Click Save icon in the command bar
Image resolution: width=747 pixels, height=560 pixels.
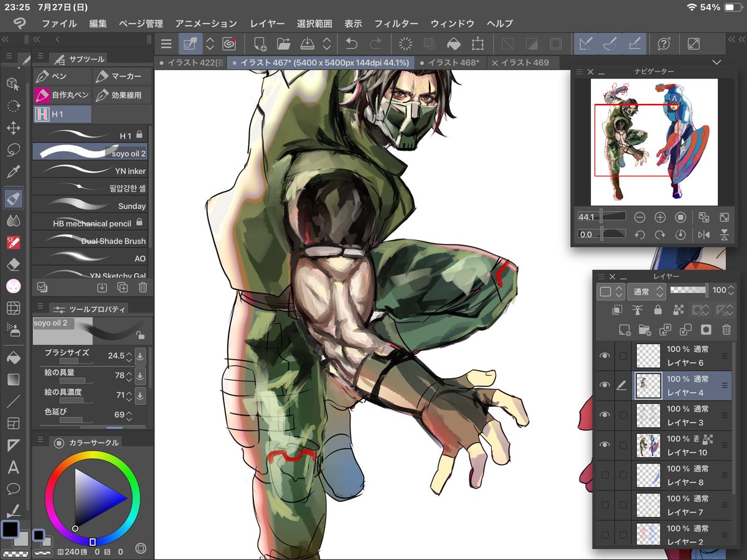pos(308,44)
